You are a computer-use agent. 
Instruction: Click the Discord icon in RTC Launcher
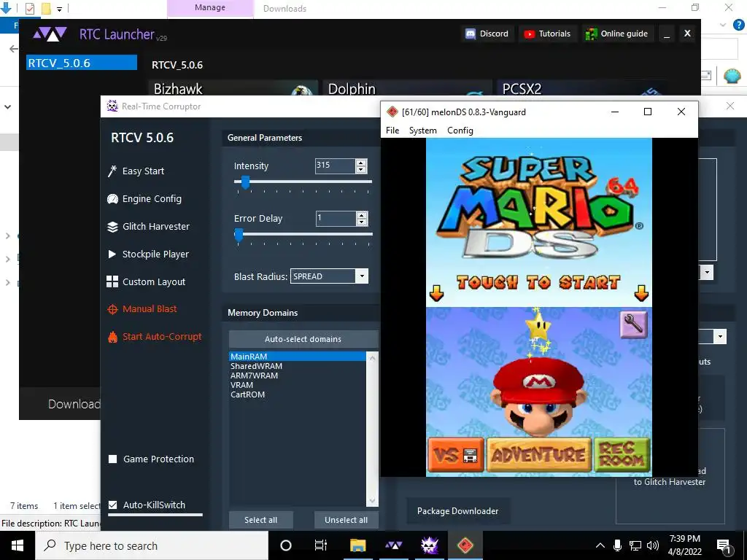pos(471,34)
